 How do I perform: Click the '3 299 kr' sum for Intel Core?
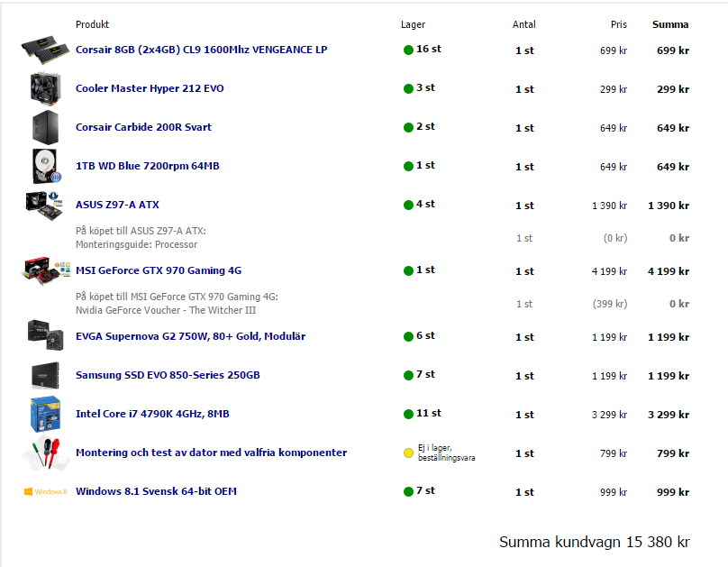[x=669, y=415]
